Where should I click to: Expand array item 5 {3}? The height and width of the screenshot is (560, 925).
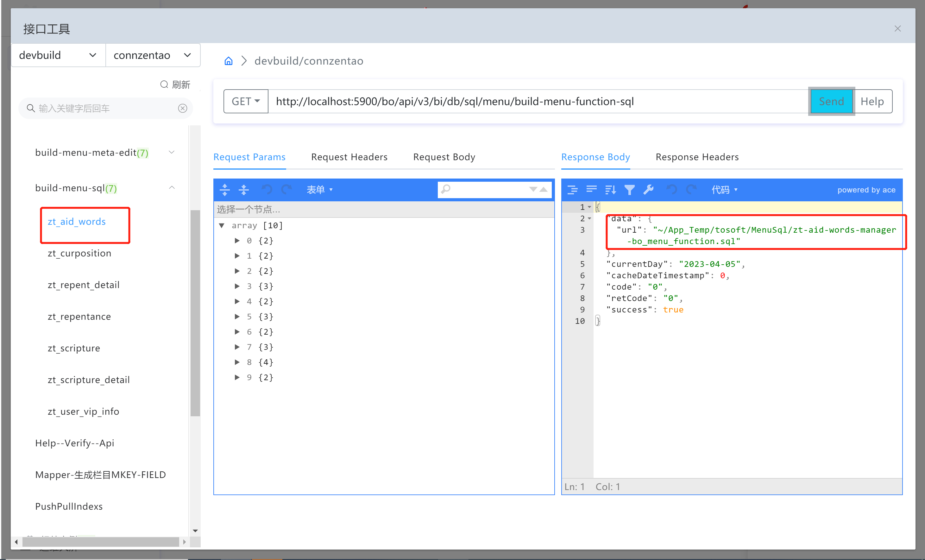click(x=237, y=317)
